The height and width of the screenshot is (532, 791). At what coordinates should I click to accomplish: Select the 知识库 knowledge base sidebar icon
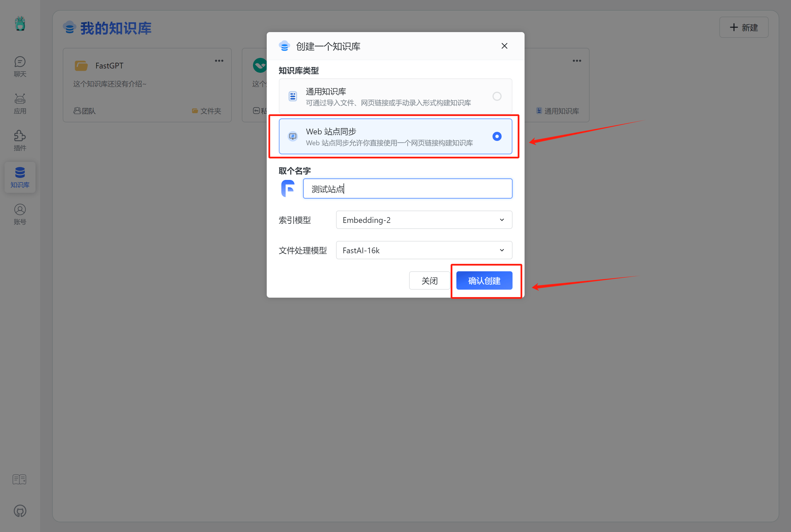[x=20, y=177]
